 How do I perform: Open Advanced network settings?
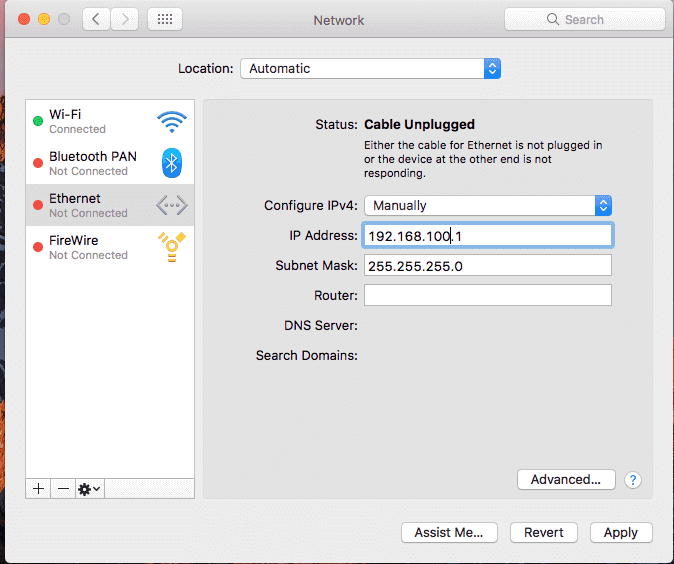[566, 479]
